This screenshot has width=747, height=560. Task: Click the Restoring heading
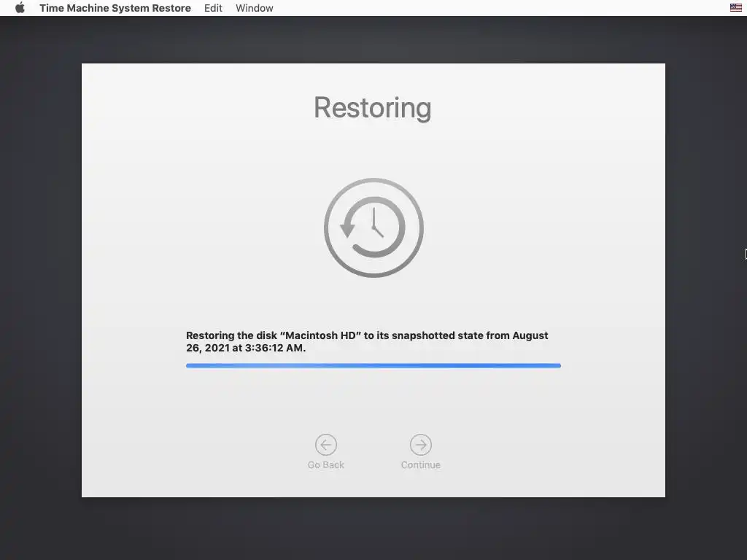[x=373, y=108]
